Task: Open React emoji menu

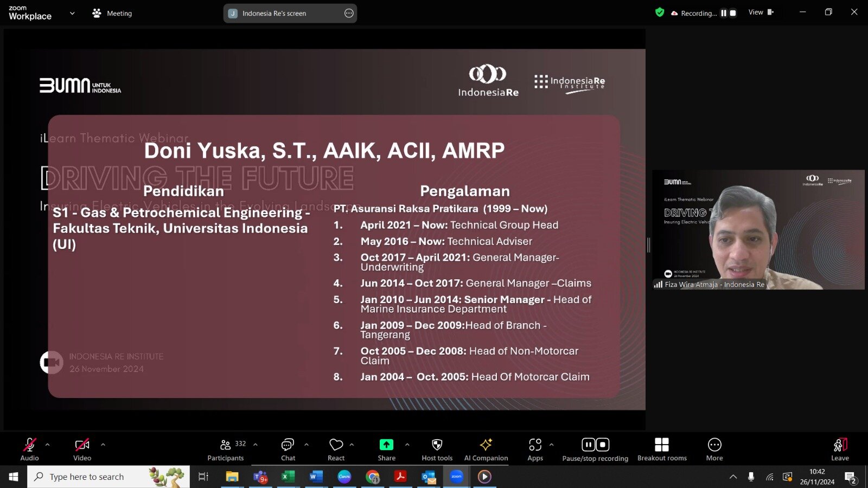Action: [336, 450]
